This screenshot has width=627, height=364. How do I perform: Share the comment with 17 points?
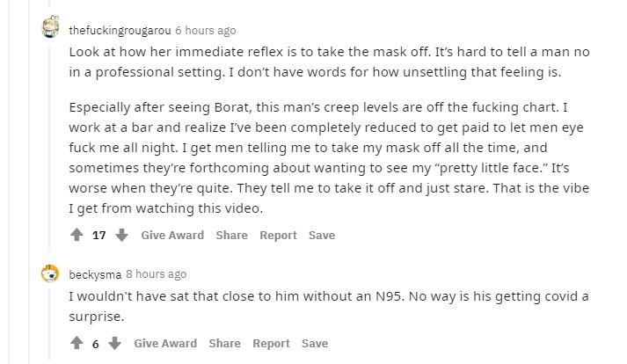tap(231, 236)
